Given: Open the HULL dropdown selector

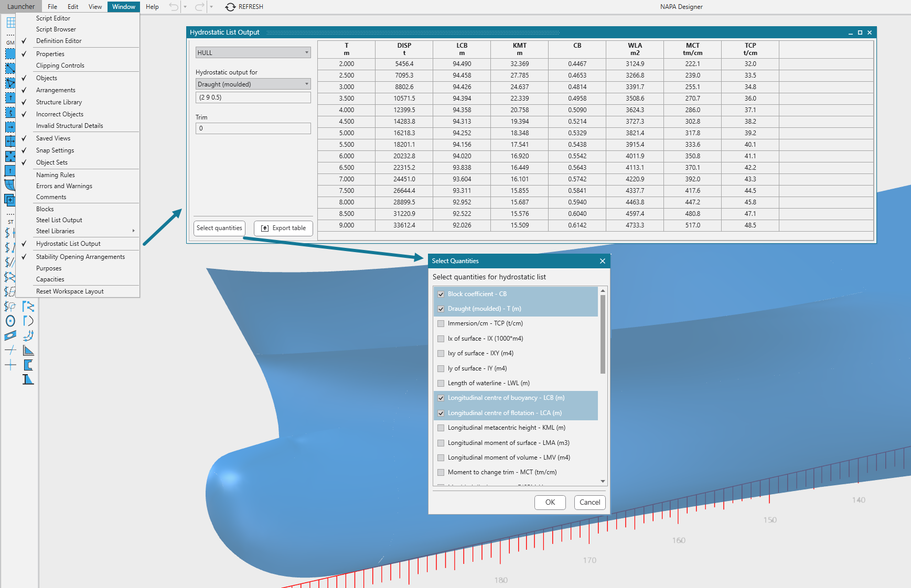Looking at the screenshot, I should pos(253,53).
